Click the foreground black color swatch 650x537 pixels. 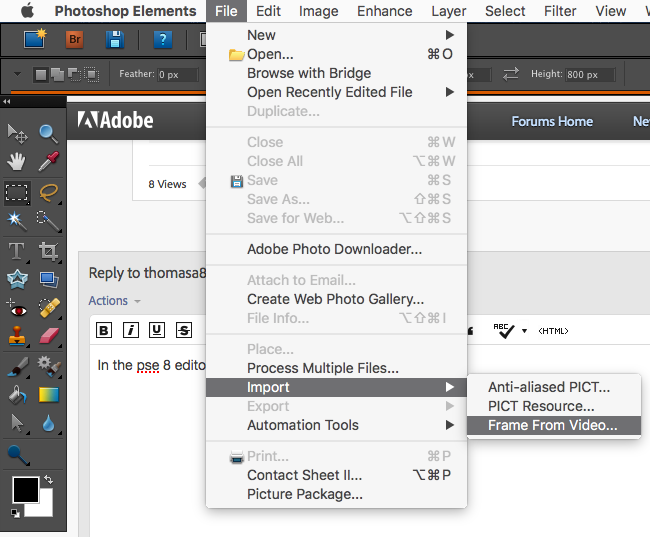tap(26, 489)
